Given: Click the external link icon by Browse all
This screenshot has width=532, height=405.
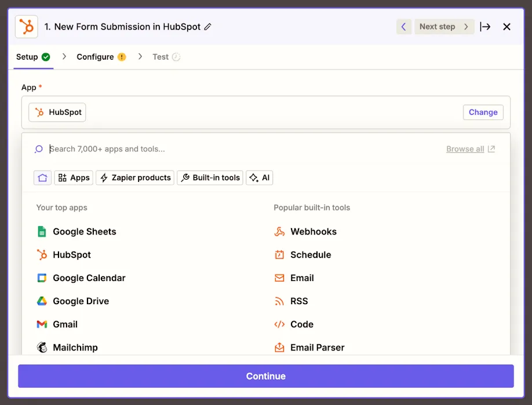Looking at the screenshot, I should [491, 149].
